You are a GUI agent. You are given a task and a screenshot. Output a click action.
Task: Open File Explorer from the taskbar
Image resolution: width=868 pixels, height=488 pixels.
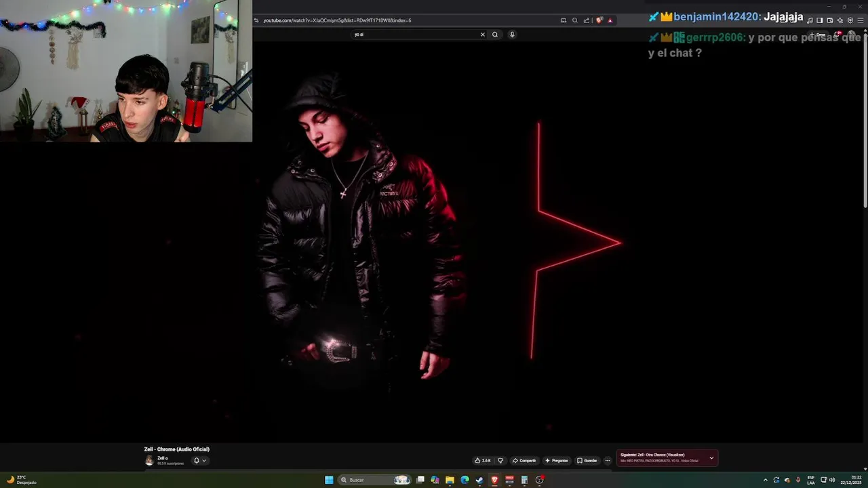(450, 480)
